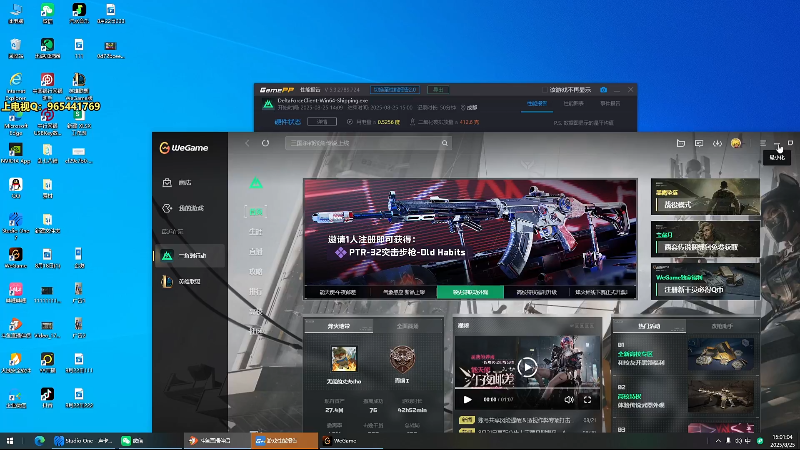Select 英雄联盟 game in WeGame sidebar
This screenshot has height=450, width=800.
coord(190,282)
